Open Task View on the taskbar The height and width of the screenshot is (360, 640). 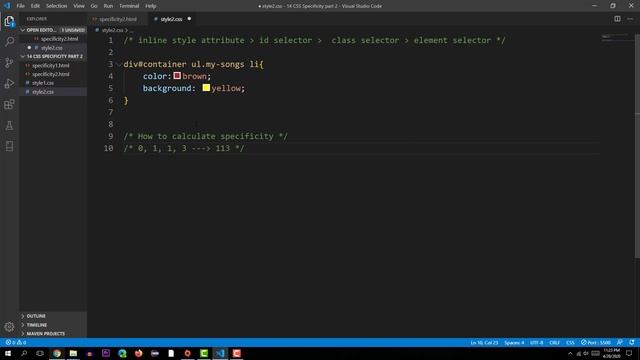[40, 353]
